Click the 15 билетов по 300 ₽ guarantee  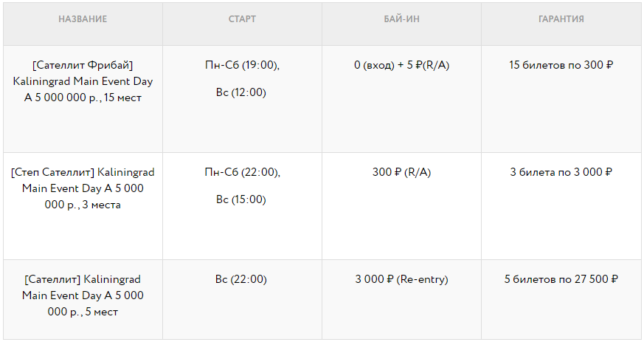[561, 65]
